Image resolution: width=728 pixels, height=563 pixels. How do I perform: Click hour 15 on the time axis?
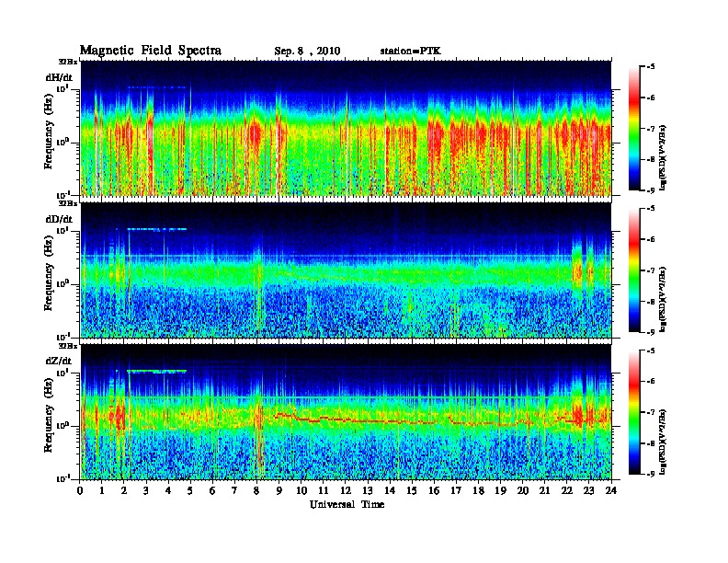pos(412,490)
